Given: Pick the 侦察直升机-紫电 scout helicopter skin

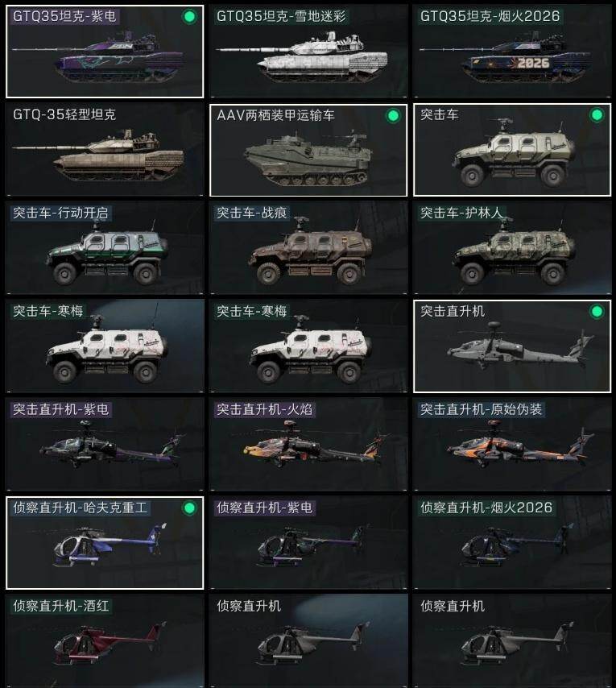Looking at the screenshot, I should pyautogui.click(x=308, y=543).
